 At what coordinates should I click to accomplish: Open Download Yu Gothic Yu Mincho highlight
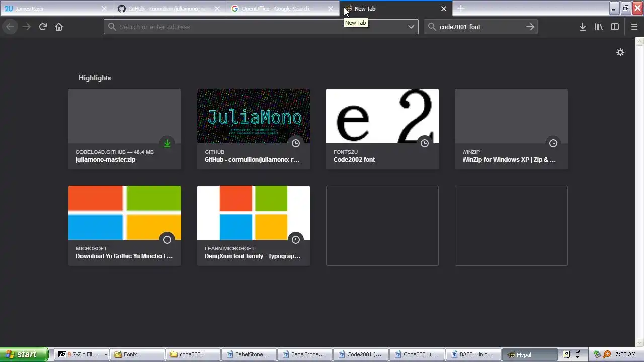click(x=125, y=226)
